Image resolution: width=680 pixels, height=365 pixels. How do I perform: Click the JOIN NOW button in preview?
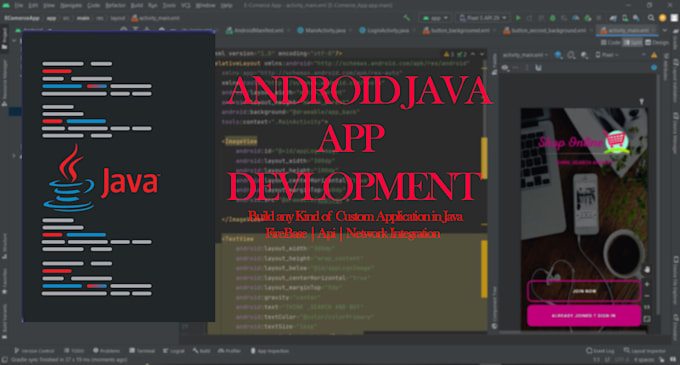tap(584, 291)
